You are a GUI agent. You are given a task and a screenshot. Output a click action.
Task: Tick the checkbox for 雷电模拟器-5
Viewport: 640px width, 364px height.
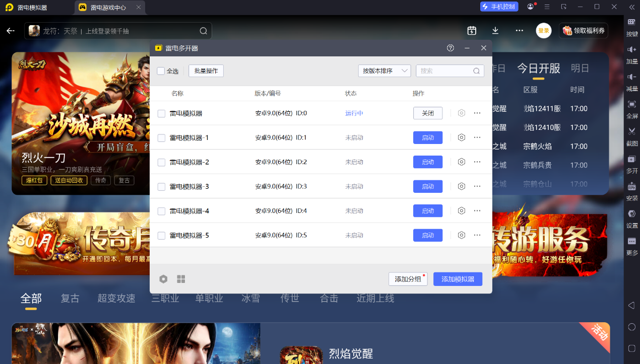[x=161, y=236]
